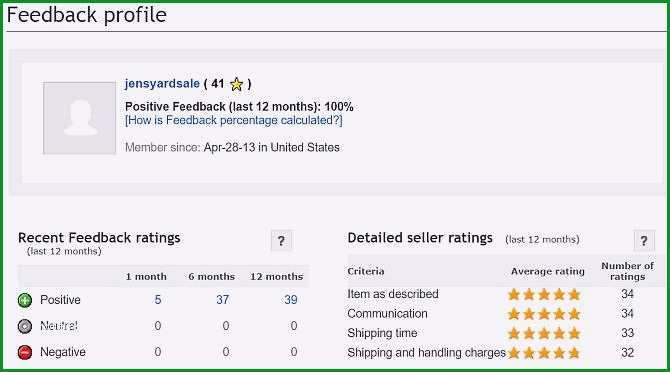Open 'How is Feedback percentage calculated?' link
The image size is (670, 372).
click(x=234, y=120)
